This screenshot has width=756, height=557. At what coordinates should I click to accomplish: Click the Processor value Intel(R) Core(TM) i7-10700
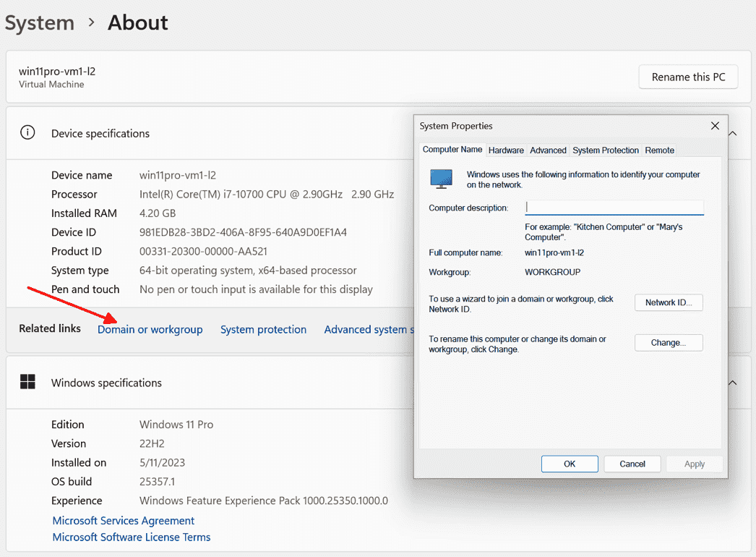click(267, 194)
